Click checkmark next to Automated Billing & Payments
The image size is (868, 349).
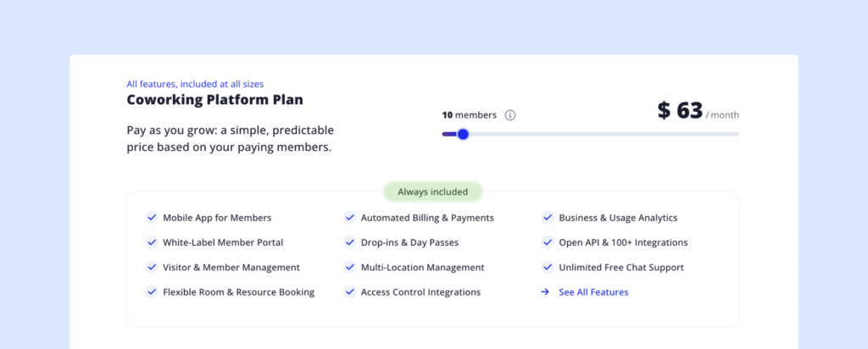click(x=349, y=218)
